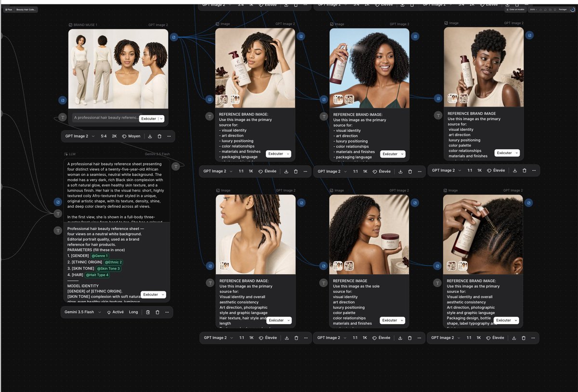Viewport: 578px width, 392px height.
Task: Expand the Exécuter arrow in the BRAND MUSE 1 node
Action: pyautogui.click(x=161, y=118)
